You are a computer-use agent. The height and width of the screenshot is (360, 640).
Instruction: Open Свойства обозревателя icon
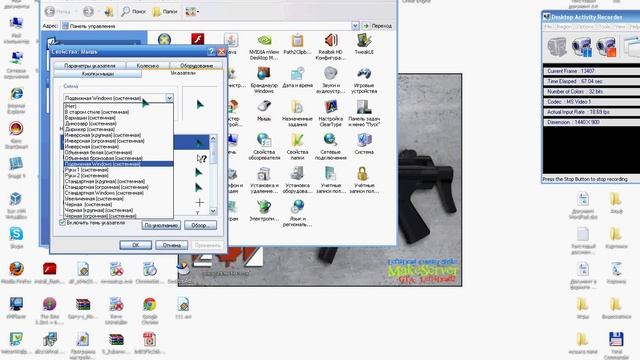[264, 147]
